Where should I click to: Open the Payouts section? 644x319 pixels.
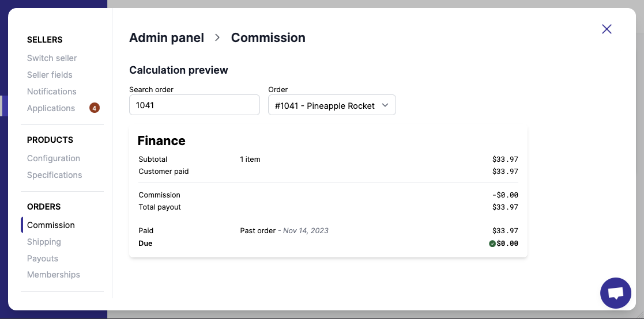click(x=43, y=259)
